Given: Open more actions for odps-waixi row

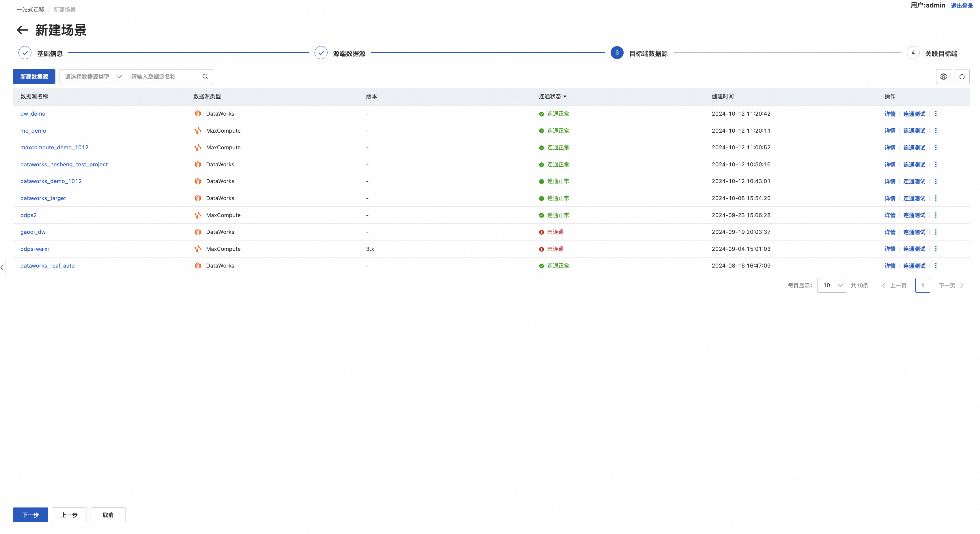Looking at the screenshot, I should pyautogui.click(x=936, y=249).
